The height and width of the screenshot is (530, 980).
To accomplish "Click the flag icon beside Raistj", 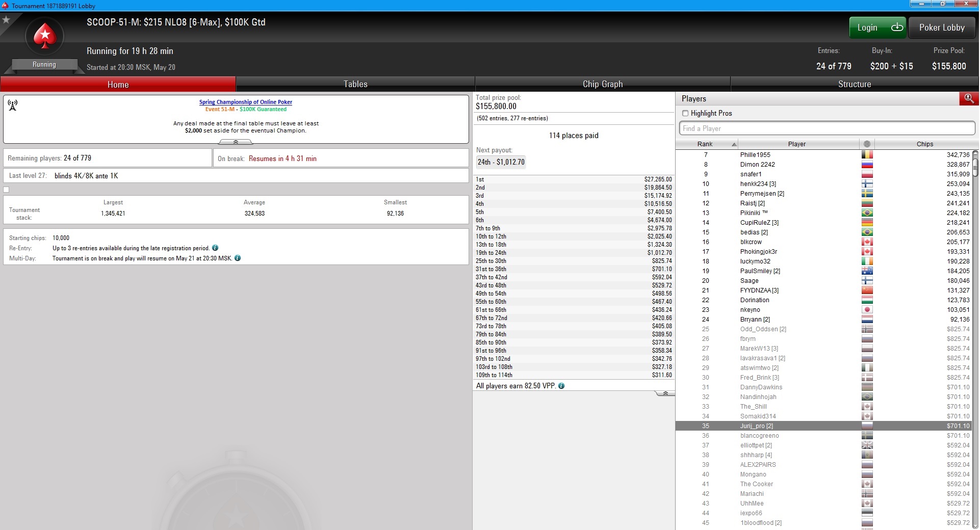I will click(867, 203).
